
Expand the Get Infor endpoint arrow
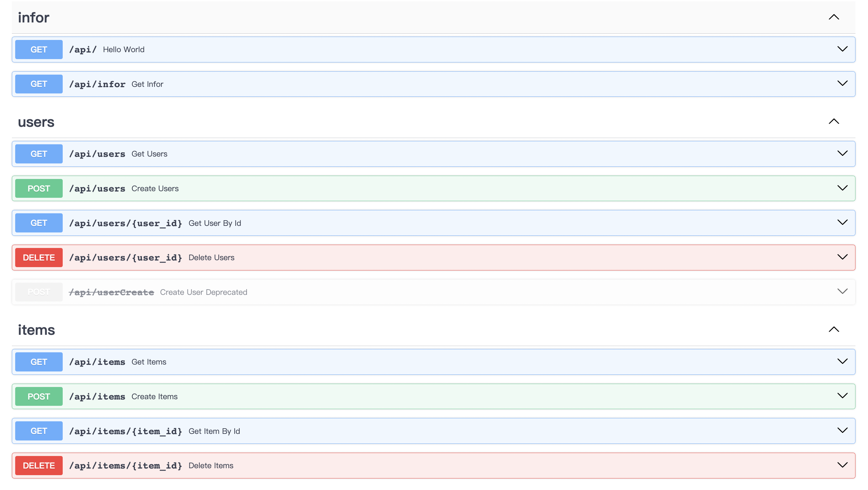(842, 84)
